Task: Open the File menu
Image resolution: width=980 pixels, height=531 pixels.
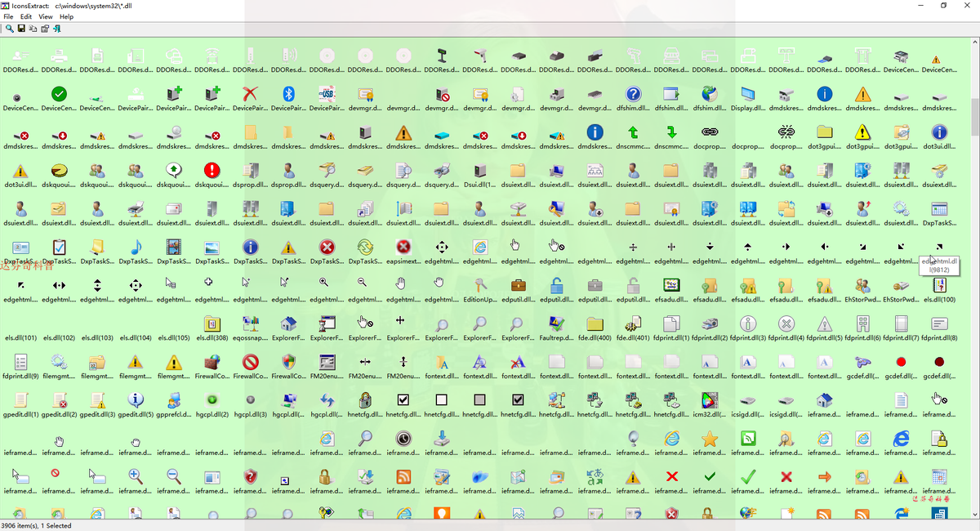Action: coord(8,16)
